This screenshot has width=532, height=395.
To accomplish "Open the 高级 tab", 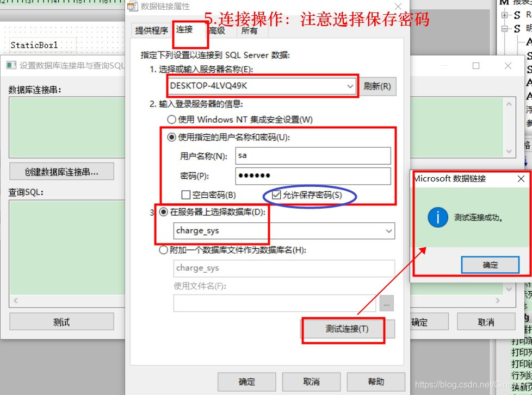I will tap(217, 30).
